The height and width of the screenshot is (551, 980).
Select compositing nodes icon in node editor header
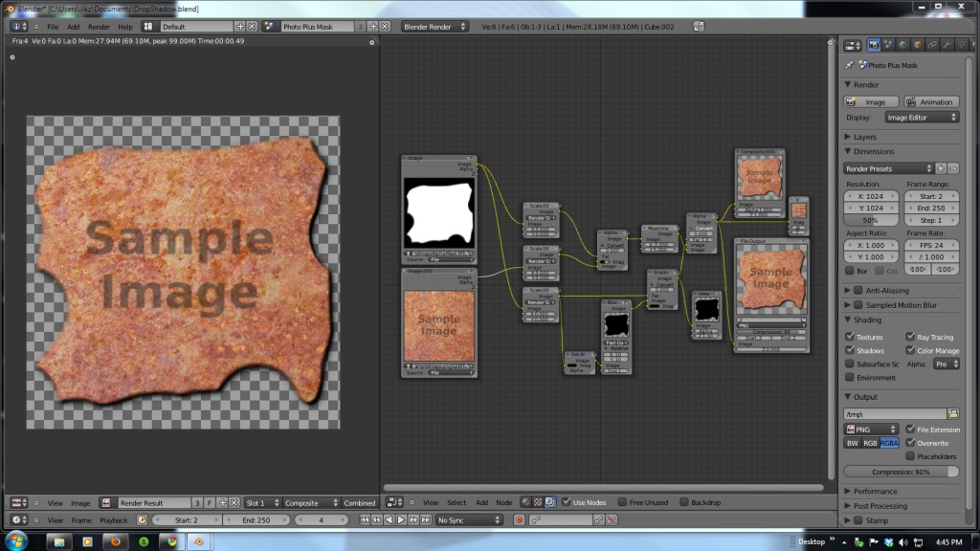coord(550,502)
